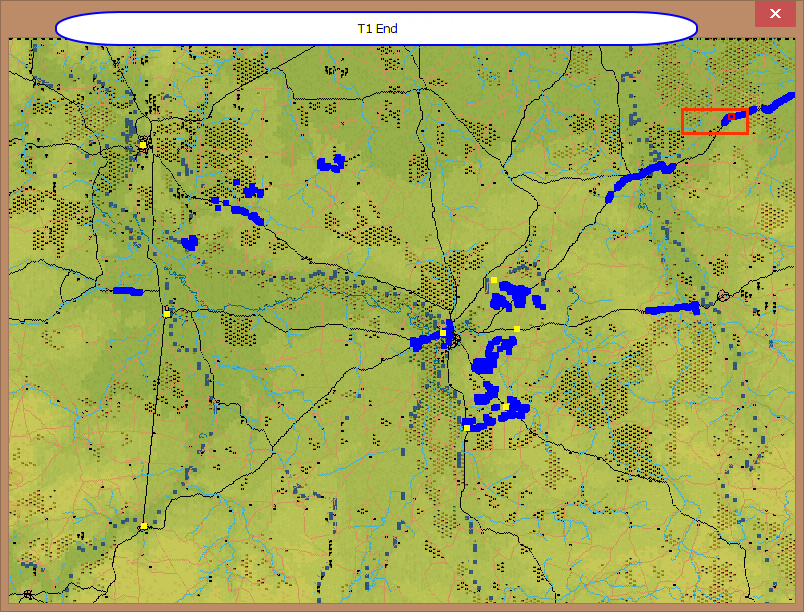804x612 pixels.
Task: Click the blue unit group at the top-right corner
Action: pyautogui.click(x=776, y=104)
